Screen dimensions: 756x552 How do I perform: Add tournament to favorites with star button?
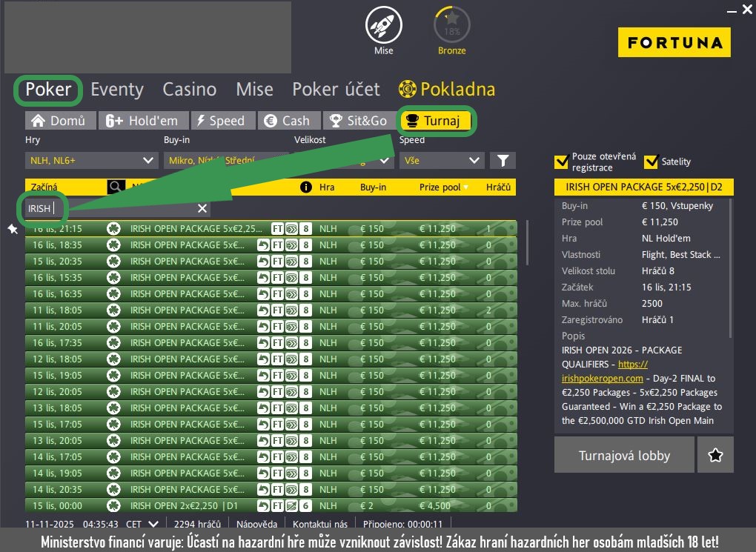(x=715, y=455)
